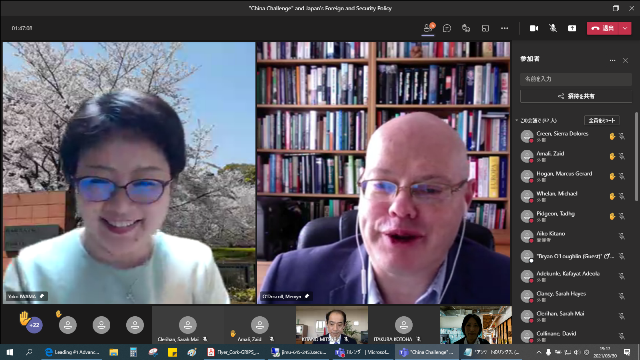640x360 pixels.
Task: Close the participants side panel
Action: (x=626, y=60)
